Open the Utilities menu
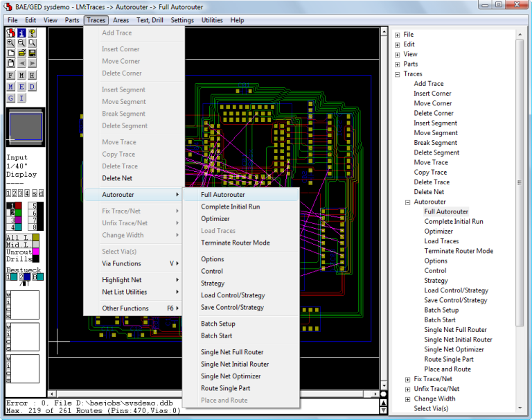 [x=212, y=20]
